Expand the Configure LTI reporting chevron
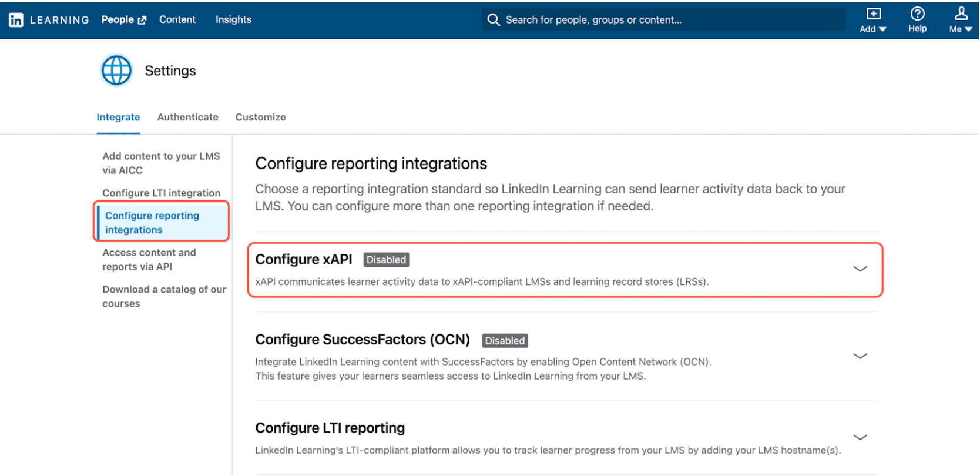The width and height of the screenshot is (980, 476). coord(860,437)
